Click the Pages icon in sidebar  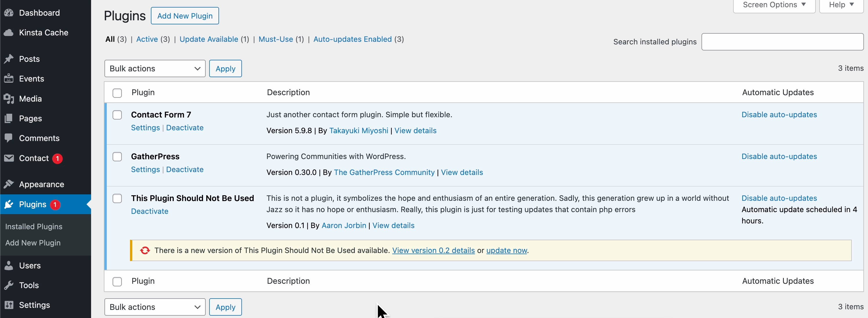[9, 118]
